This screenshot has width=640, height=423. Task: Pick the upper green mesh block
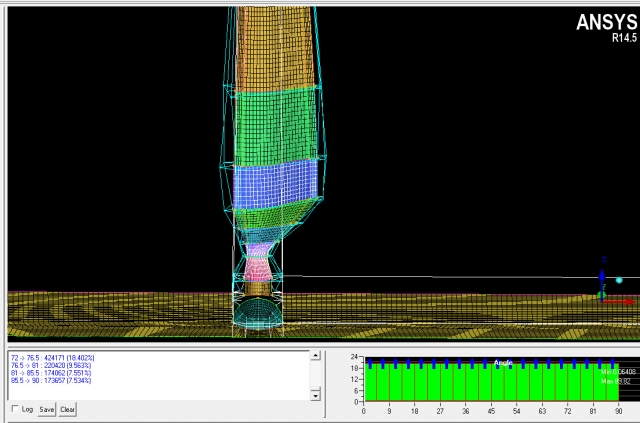(x=277, y=122)
